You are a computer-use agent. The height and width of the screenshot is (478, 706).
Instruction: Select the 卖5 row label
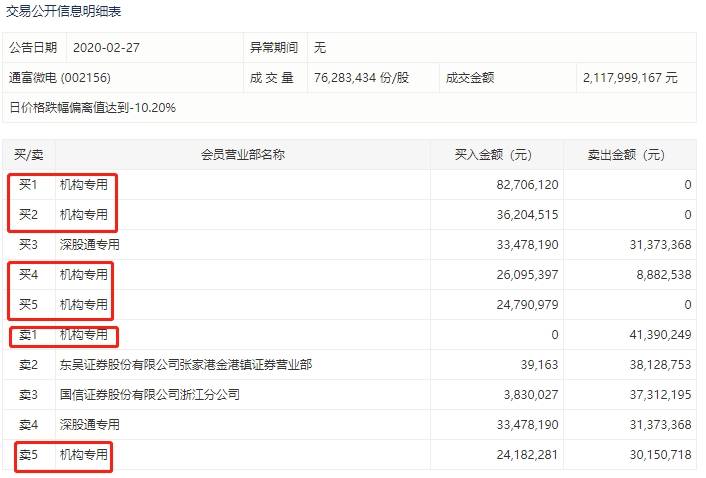click(28, 455)
